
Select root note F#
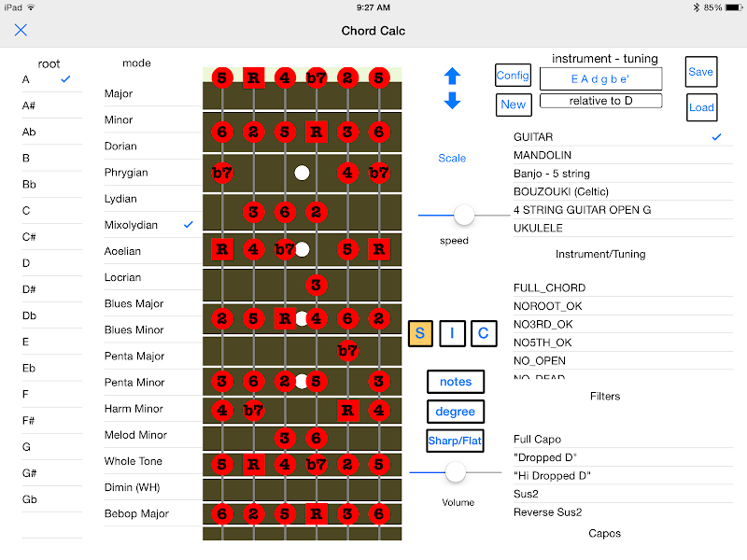pyautogui.click(x=52, y=421)
